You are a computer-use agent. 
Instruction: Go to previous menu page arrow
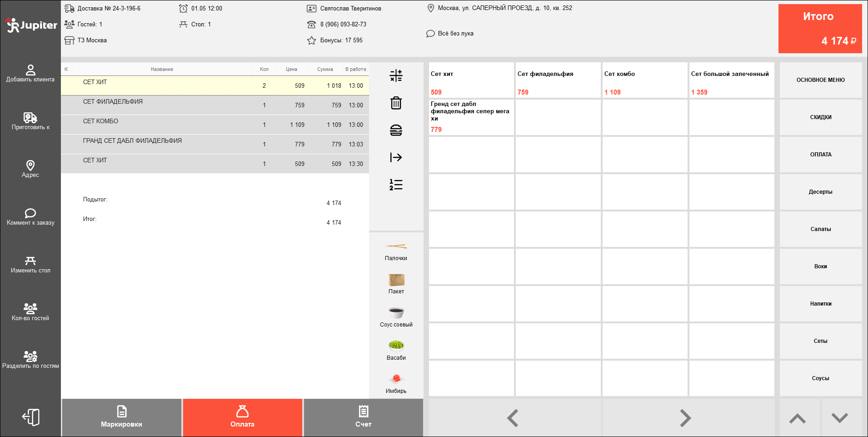coord(515,418)
